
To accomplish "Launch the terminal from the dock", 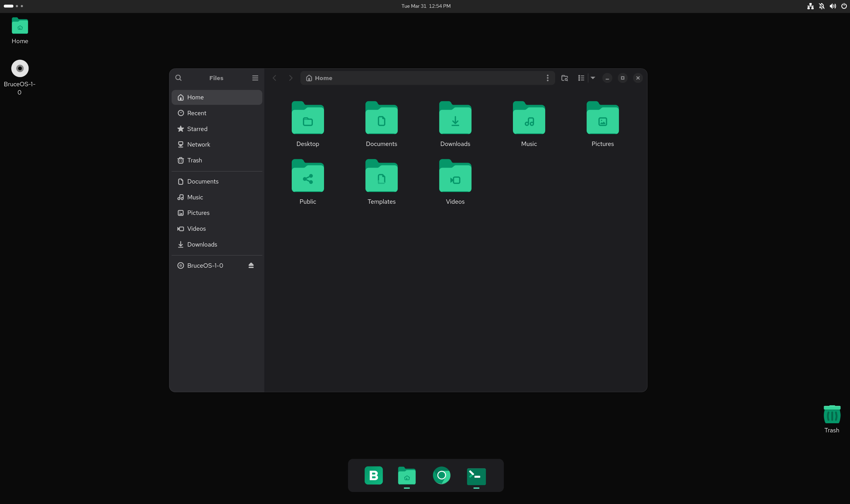I will pyautogui.click(x=476, y=475).
